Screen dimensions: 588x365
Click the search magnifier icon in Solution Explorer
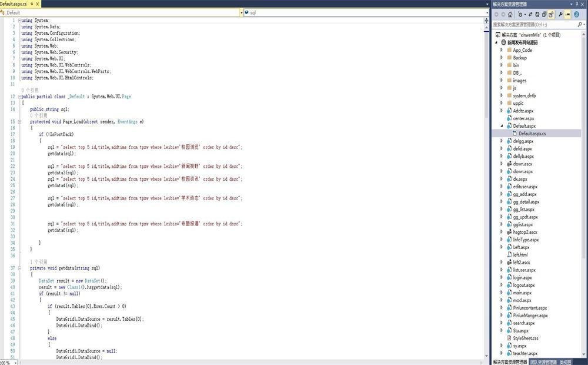pyautogui.click(x=579, y=24)
